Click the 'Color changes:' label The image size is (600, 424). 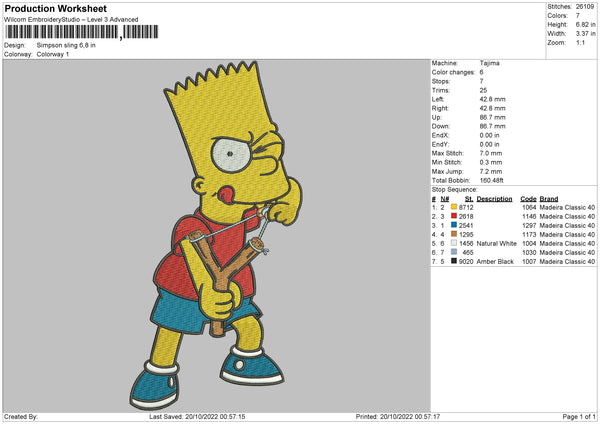click(453, 72)
